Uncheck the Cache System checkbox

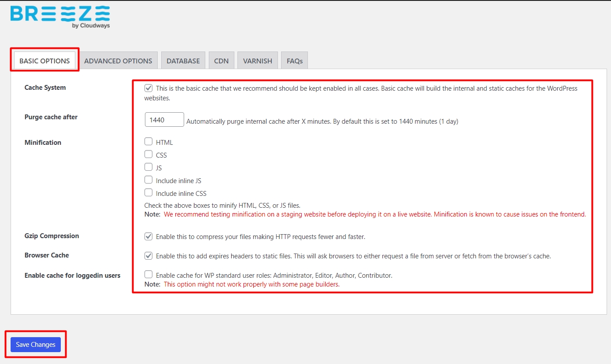click(x=148, y=88)
